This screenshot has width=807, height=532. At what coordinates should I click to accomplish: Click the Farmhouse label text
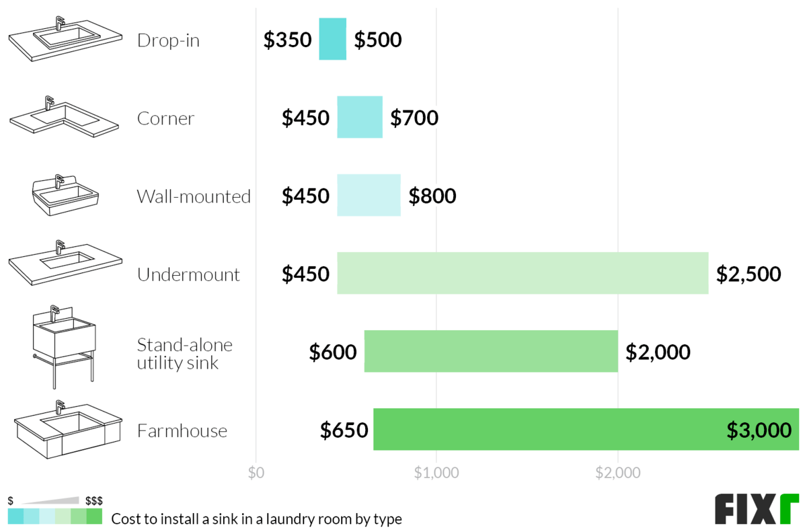[182, 430]
